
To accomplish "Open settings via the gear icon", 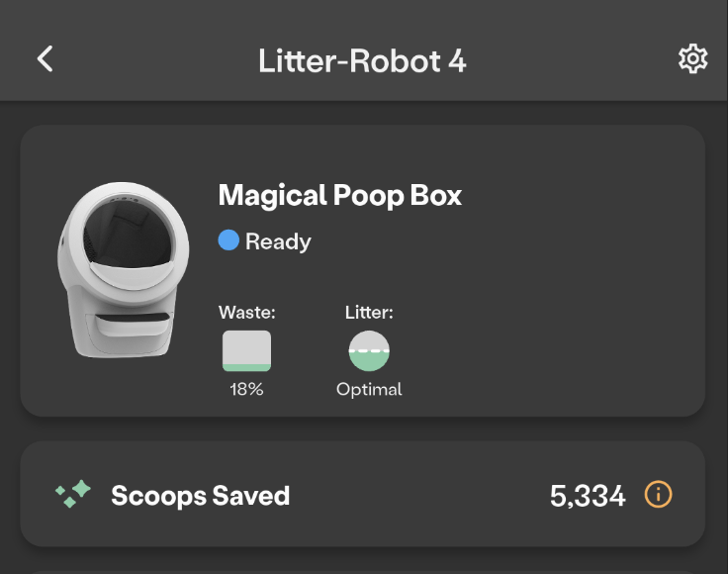I will (692, 59).
